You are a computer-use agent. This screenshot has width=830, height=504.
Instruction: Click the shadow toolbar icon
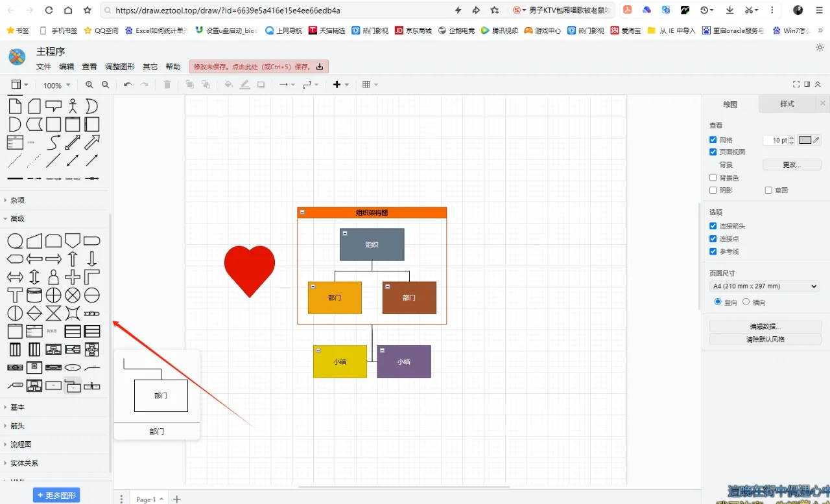coord(261,85)
